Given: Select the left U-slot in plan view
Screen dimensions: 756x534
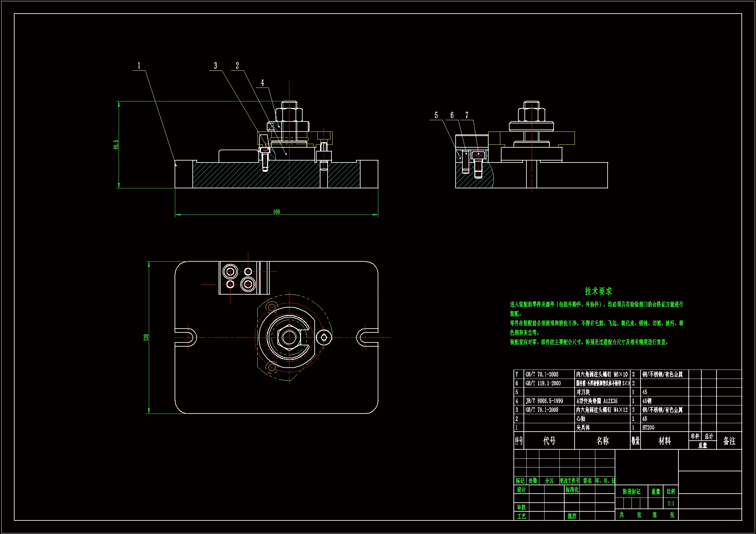Looking at the screenshot, I should pyautogui.click(x=187, y=337).
